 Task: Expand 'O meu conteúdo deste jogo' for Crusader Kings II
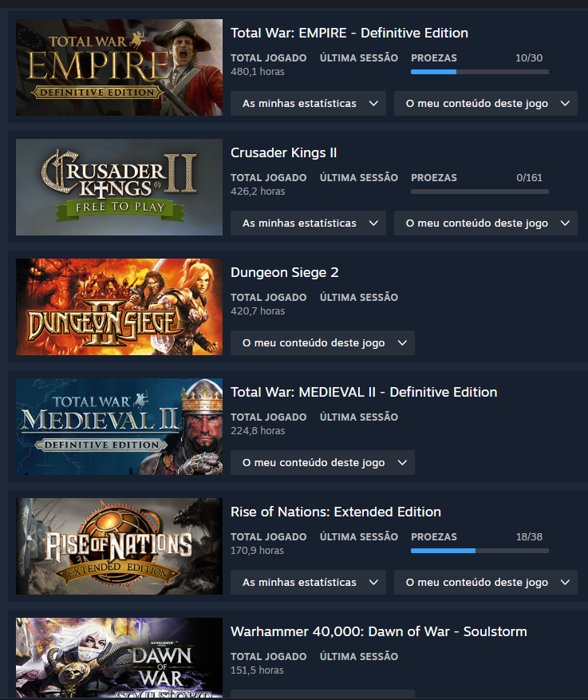[486, 223]
